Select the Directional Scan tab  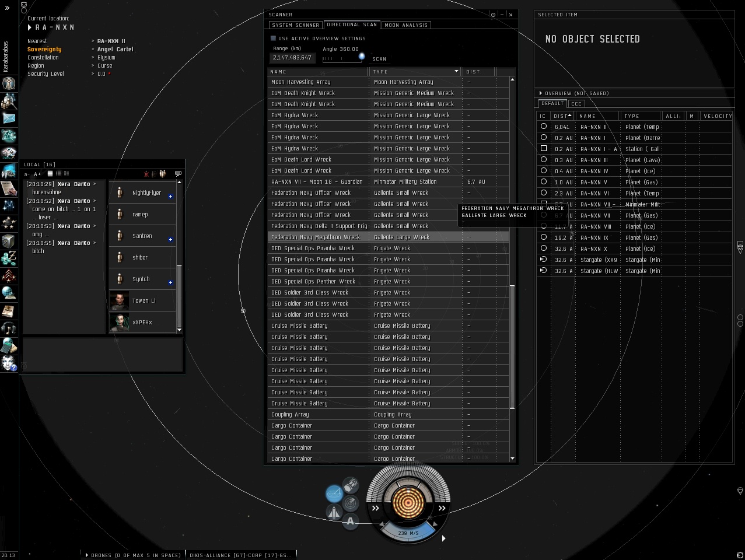(352, 24)
